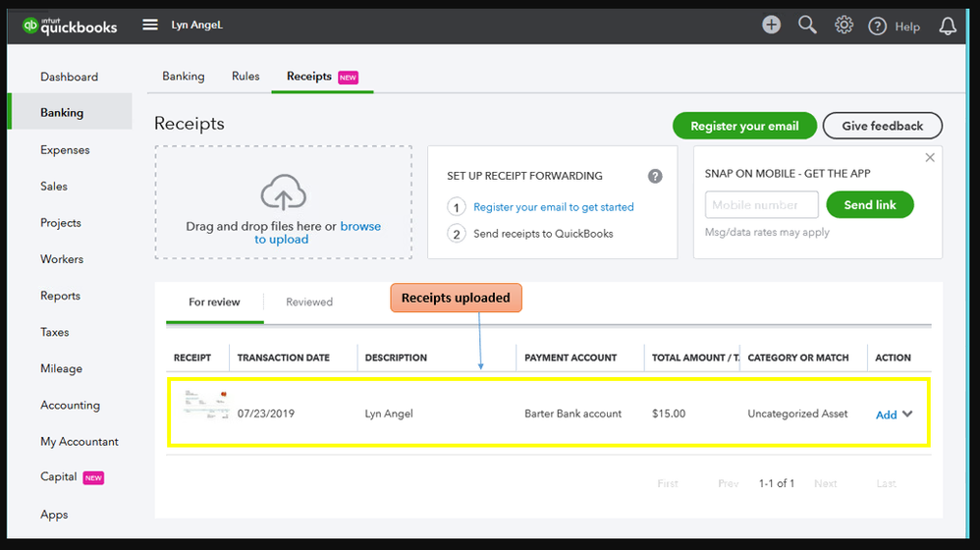Open Capital in sidebar
This screenshot has height=550, width=980.
coord(58,477)
